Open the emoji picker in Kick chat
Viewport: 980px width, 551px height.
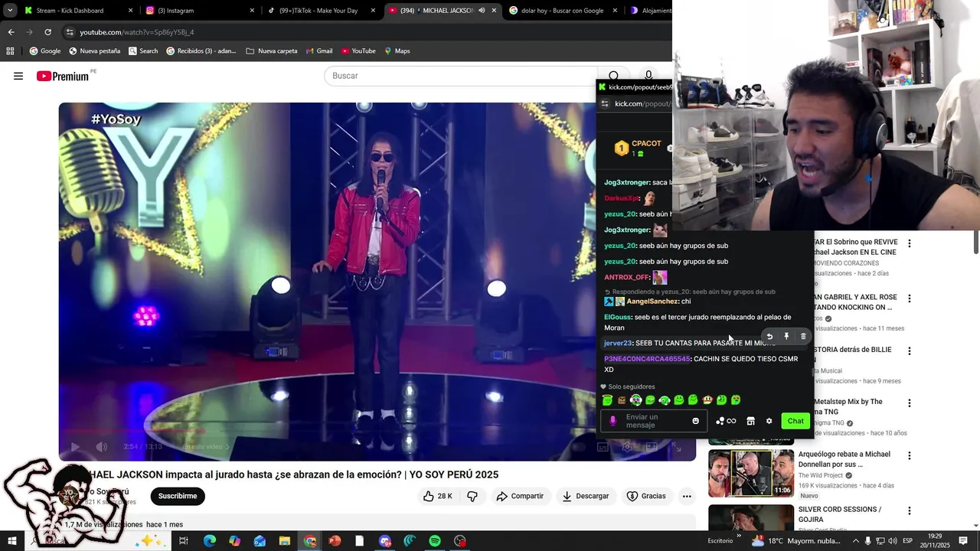click(x=695, y=421)
